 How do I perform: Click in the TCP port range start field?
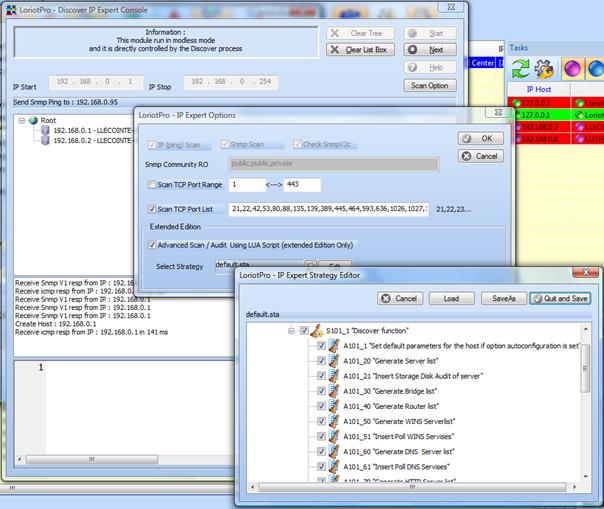pos(247,185)
